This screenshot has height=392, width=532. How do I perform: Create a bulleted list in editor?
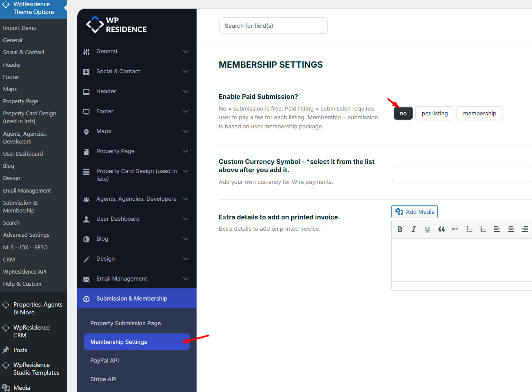tap(470, 229)
